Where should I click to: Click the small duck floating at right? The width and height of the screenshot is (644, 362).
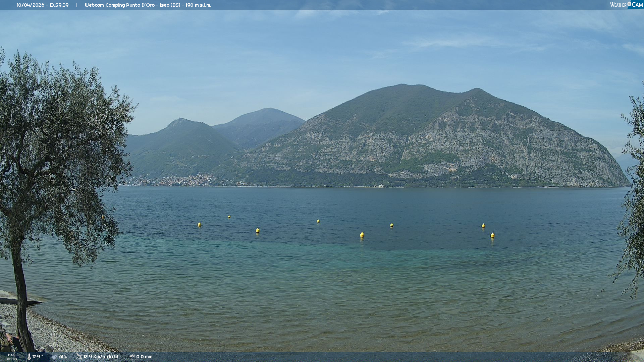pos(602,290)
